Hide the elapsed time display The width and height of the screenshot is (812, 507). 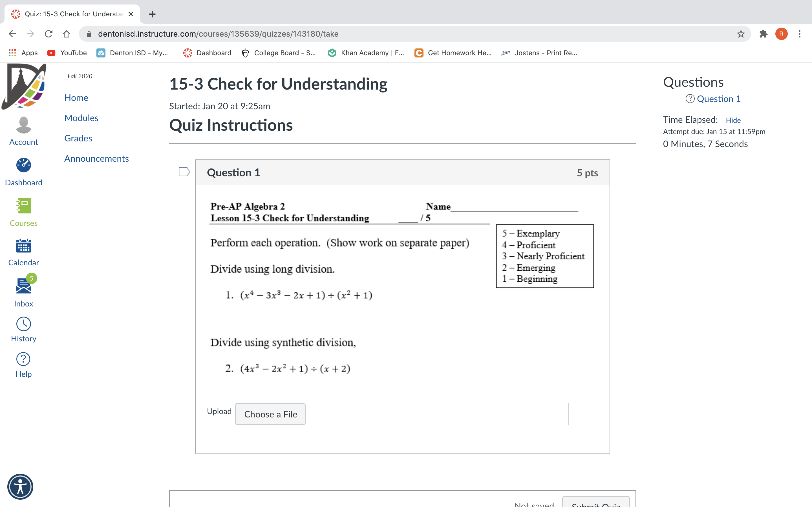tap(733, 120)
